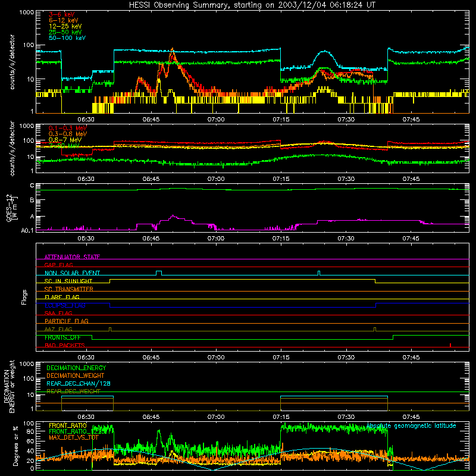Select the 6-12 keV legend label
Viewport: 476px width, 476px height.
coord(63,20)
